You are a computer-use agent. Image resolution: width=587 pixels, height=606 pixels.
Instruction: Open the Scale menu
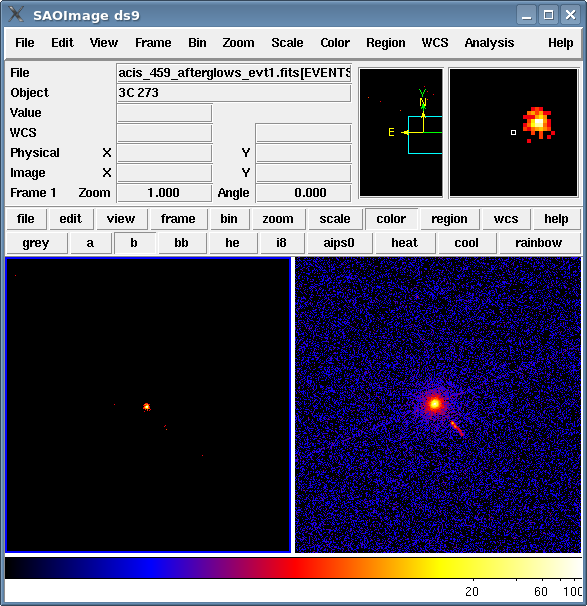tap(287, 43)
